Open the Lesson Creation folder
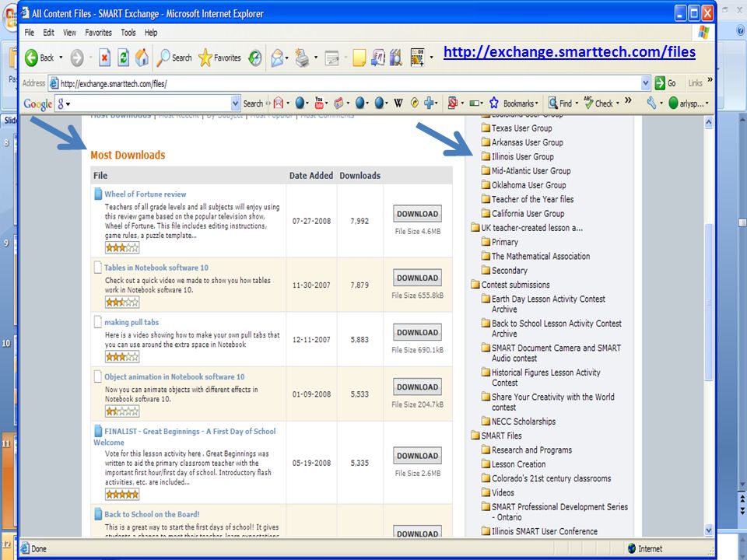 pos(514,464)
